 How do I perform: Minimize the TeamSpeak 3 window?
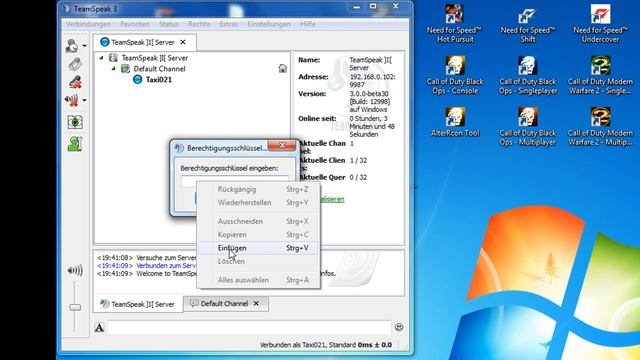point(357,7)
